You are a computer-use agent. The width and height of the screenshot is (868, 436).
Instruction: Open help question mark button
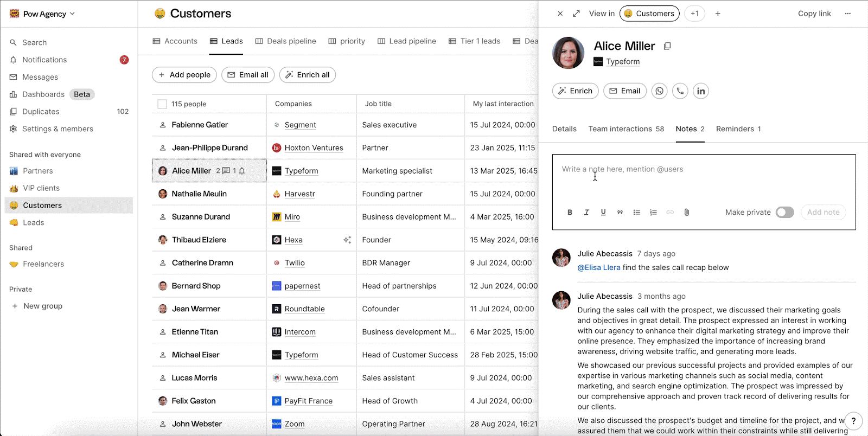pos(853,421)
